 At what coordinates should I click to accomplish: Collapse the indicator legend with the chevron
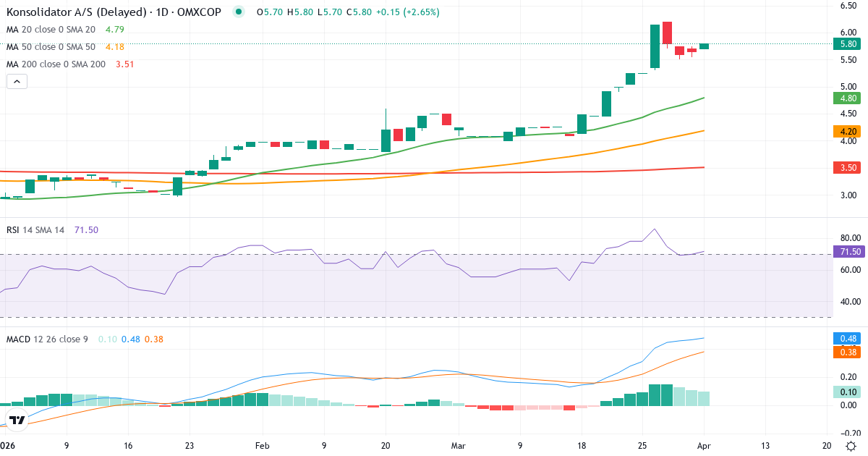(16, 81)
